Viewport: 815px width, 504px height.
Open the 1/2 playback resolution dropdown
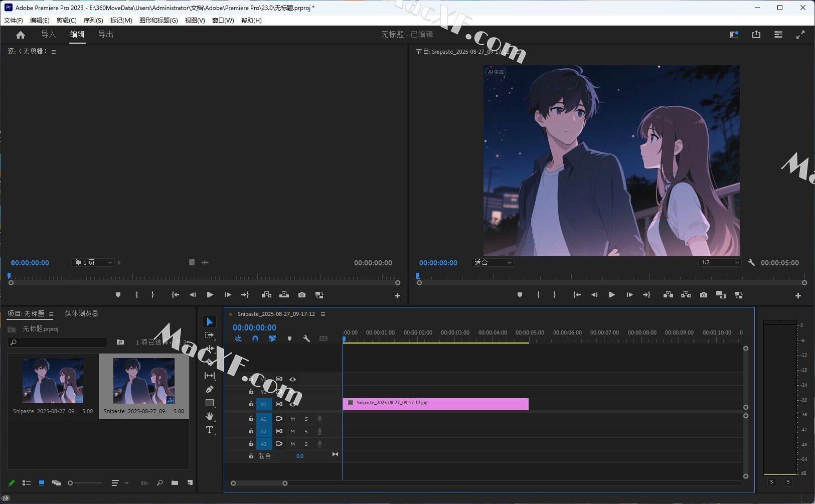[720, 262]
